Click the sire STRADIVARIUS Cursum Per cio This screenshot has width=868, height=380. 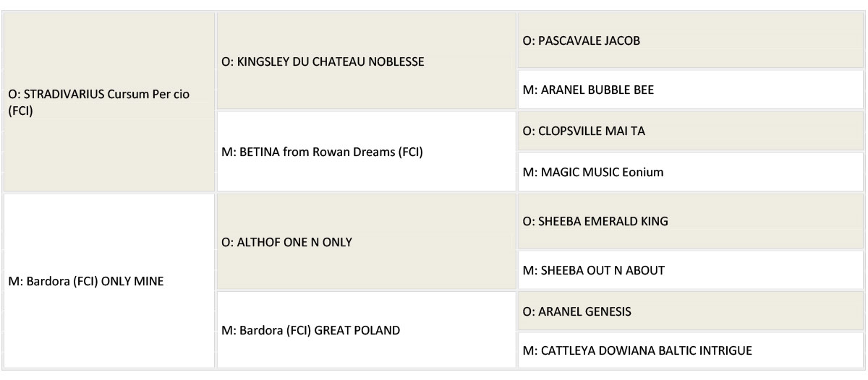pyautogui.click(x=101, y=103)
